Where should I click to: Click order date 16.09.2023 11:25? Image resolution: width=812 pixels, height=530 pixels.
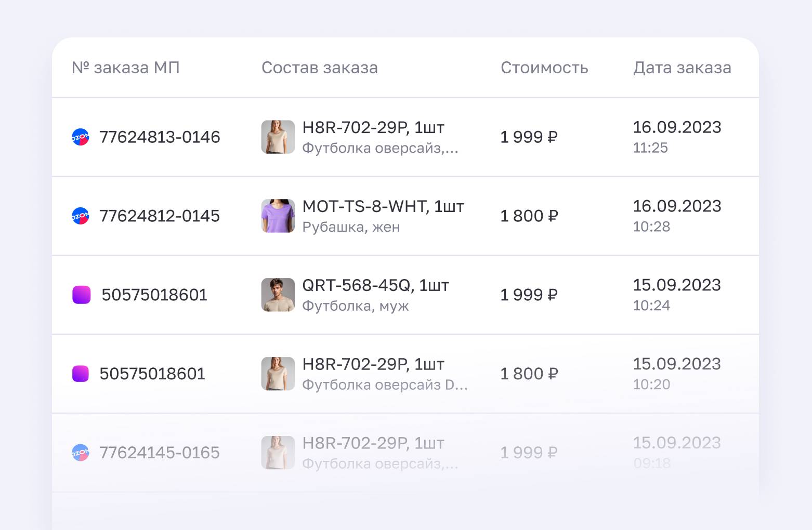click(677, 136)
